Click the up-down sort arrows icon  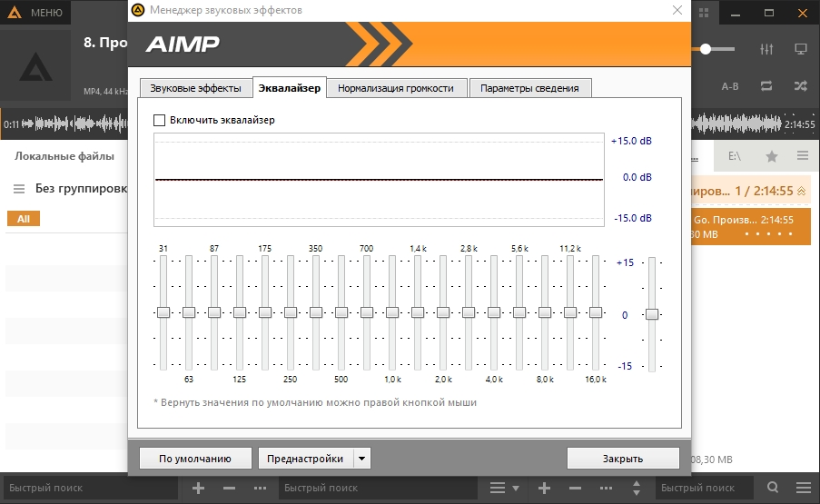637,489
